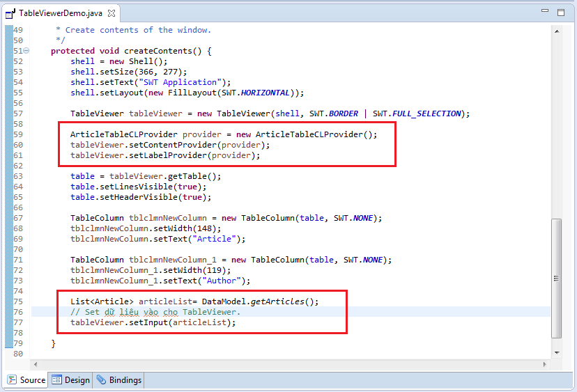Viewport: 577px width, 392px height.
Task: Click "Author" string on line 73
Action: click(x=222, y=281)
